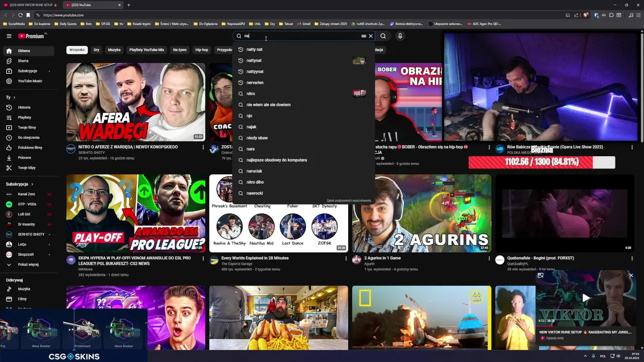Click the Bieżnia progress bar overlay
Viewport: 644px width, 362px height.
541,162
